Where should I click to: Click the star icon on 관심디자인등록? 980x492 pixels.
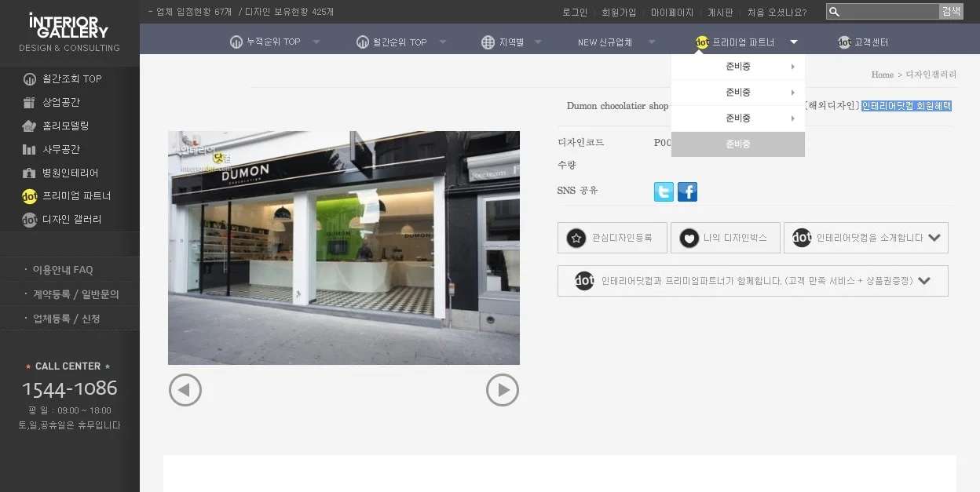coord(576,238)
